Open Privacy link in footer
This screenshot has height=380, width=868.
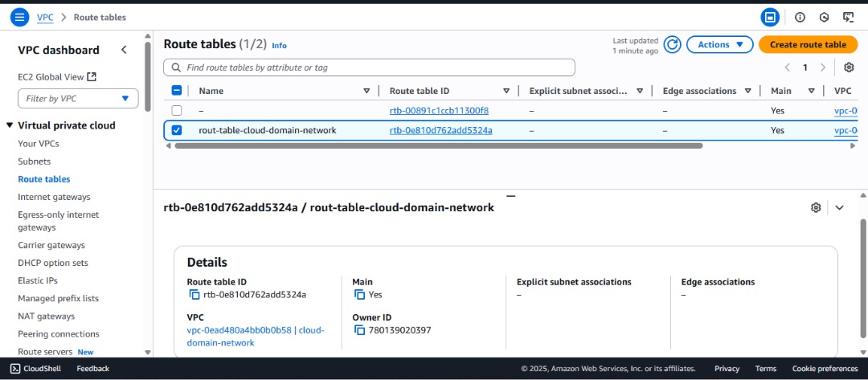(727, 369)
